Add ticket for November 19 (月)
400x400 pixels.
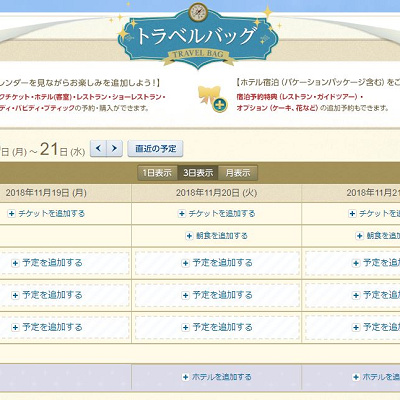click(47, 213)
